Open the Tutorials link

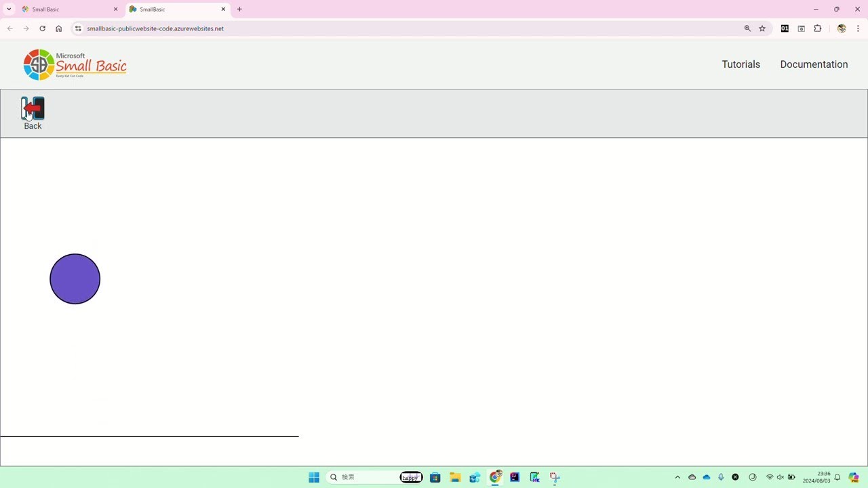pyautogui.click(x=741, y=64)
